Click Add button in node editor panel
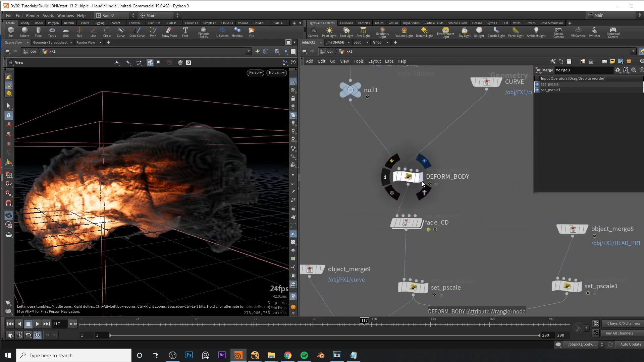 (309, 61)
